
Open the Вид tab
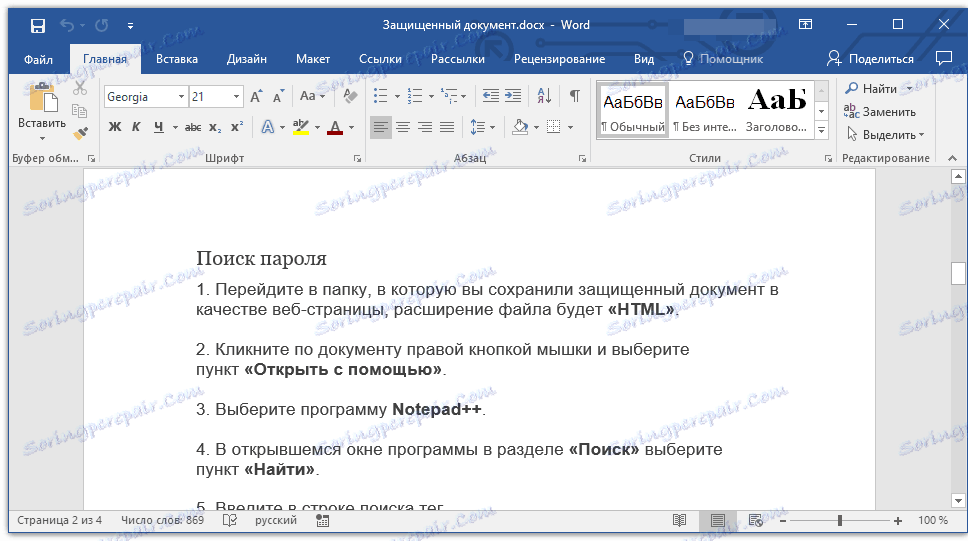(644, 59)
